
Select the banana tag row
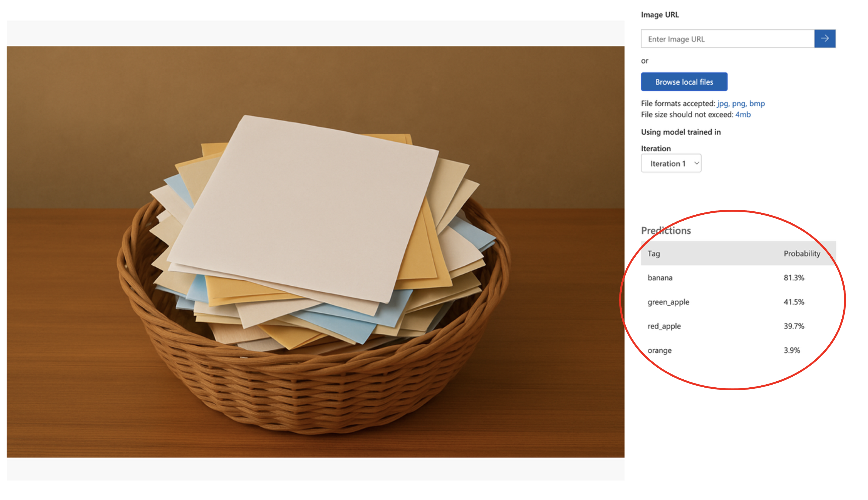pyautogui.click(x=738, y=277)
